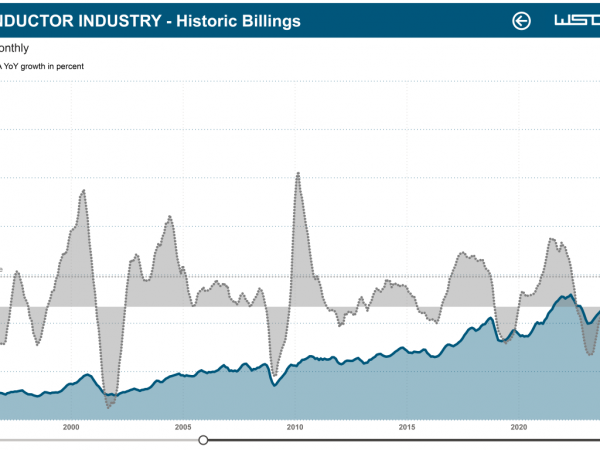Click the WSTS logo in header
The width and height of the screenshot is (600, 450).
pyautogui.click(x=577, y=20)
